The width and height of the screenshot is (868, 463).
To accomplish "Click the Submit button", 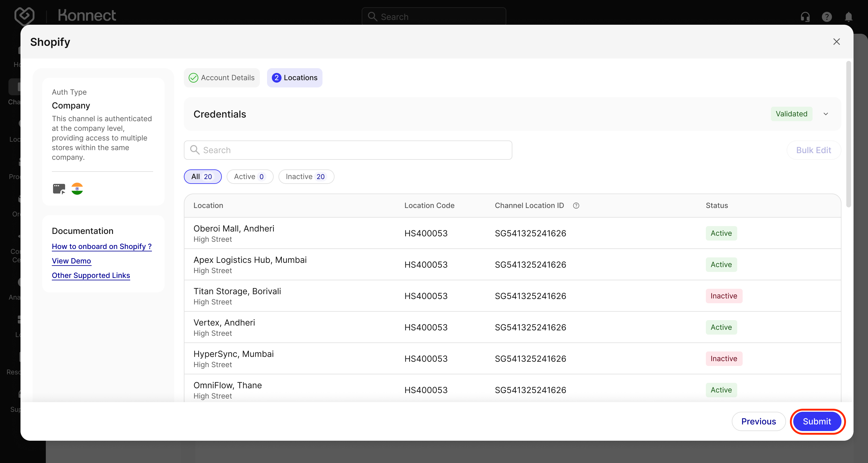I will coord(817,421).
